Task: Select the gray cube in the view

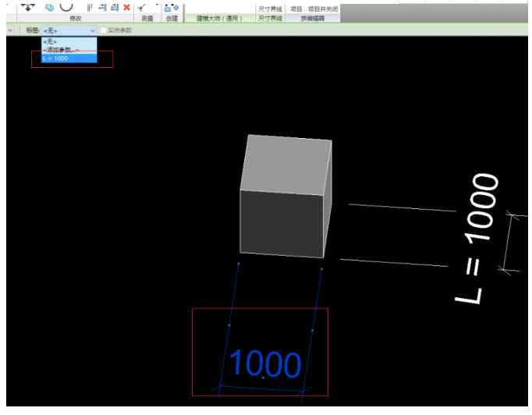Action: (x=286, y=196)
